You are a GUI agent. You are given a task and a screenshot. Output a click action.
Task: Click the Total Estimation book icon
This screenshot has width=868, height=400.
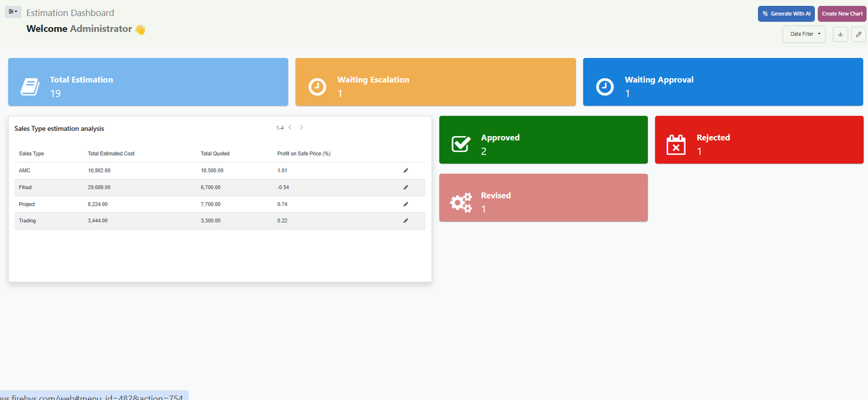[30, 87]
